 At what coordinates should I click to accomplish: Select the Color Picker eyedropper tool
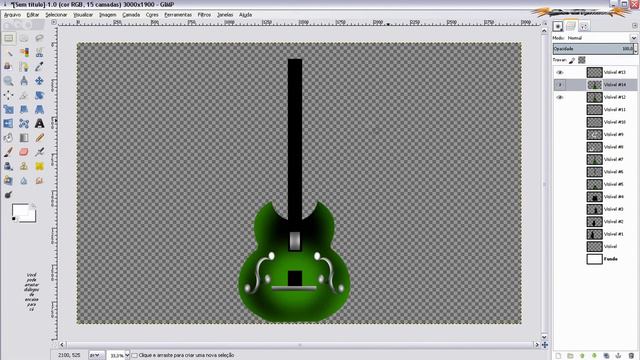(39, 67)
